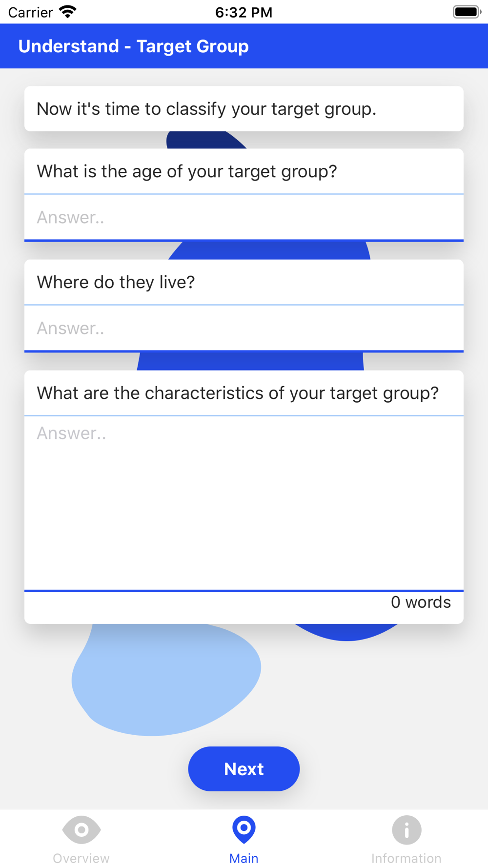488x868 pixels.
Task: Tap the Main location pin icon
Action: point(244,829)
